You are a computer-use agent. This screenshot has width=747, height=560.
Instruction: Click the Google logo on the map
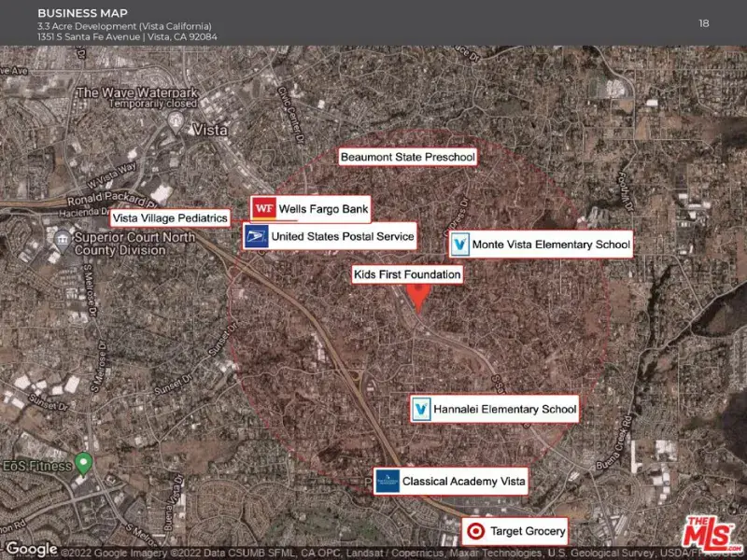point(31,549)
